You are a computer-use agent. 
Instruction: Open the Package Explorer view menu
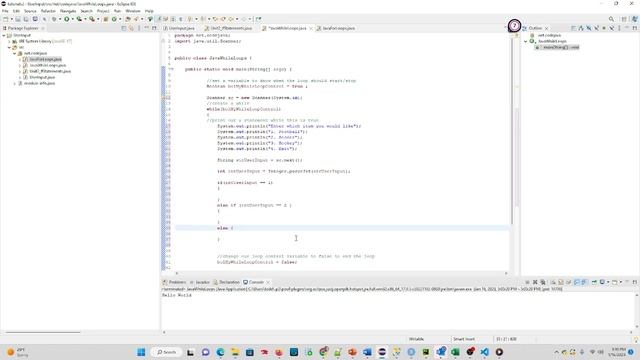point(139,28)
